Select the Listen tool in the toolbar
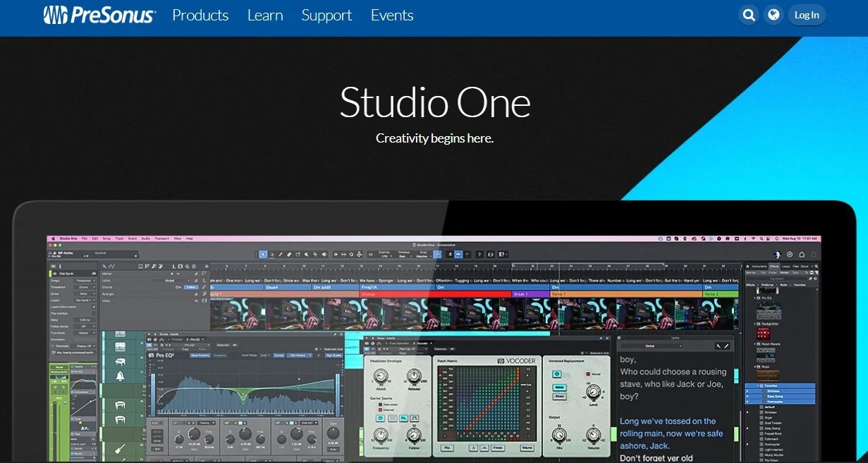This screenshot has width=868, height=463. pyautogui.click(x=324, y=253)
